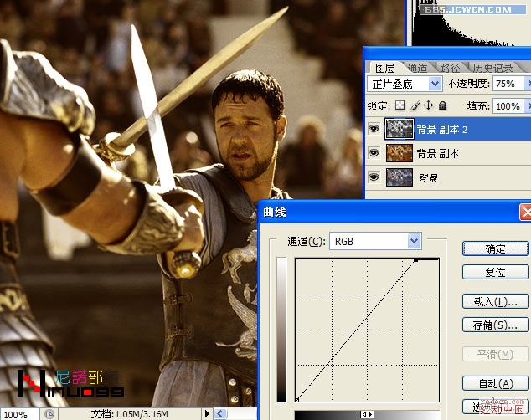Click the zoom level field showing 100%

19,414
